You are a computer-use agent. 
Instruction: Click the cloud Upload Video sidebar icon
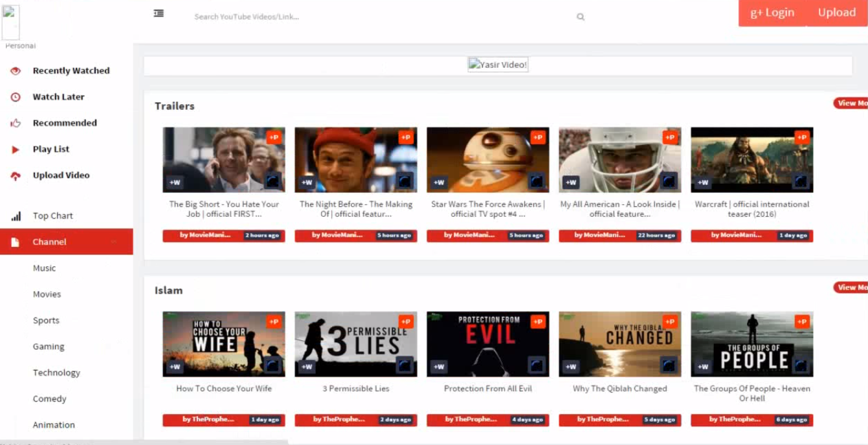click(16, 176)
